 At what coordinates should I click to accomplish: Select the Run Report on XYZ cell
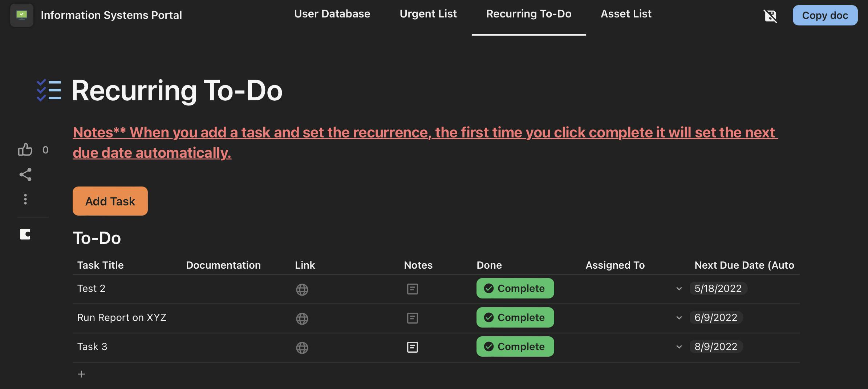[127, 318]
